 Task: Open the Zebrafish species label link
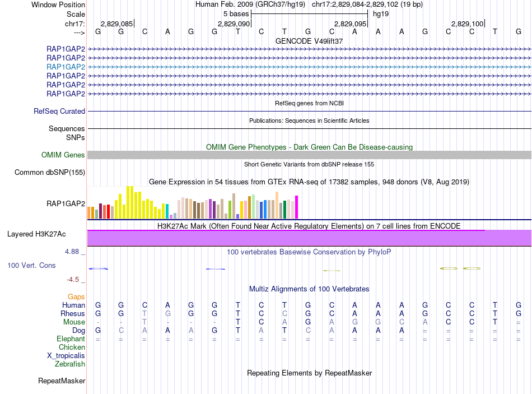(x=70, y=364)
